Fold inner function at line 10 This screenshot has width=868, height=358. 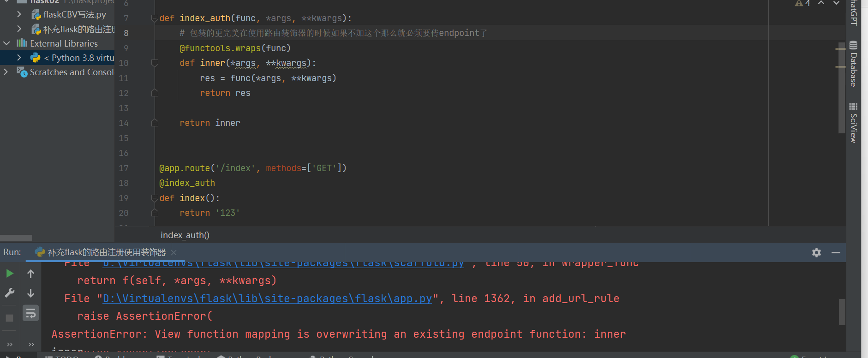pyautogui.click(x=155, y=63)
